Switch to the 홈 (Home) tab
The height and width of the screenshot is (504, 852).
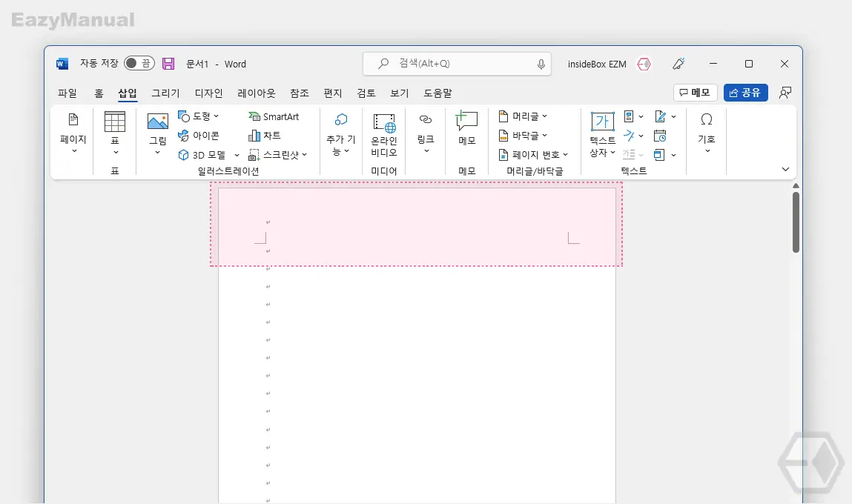tap(99, 93)
